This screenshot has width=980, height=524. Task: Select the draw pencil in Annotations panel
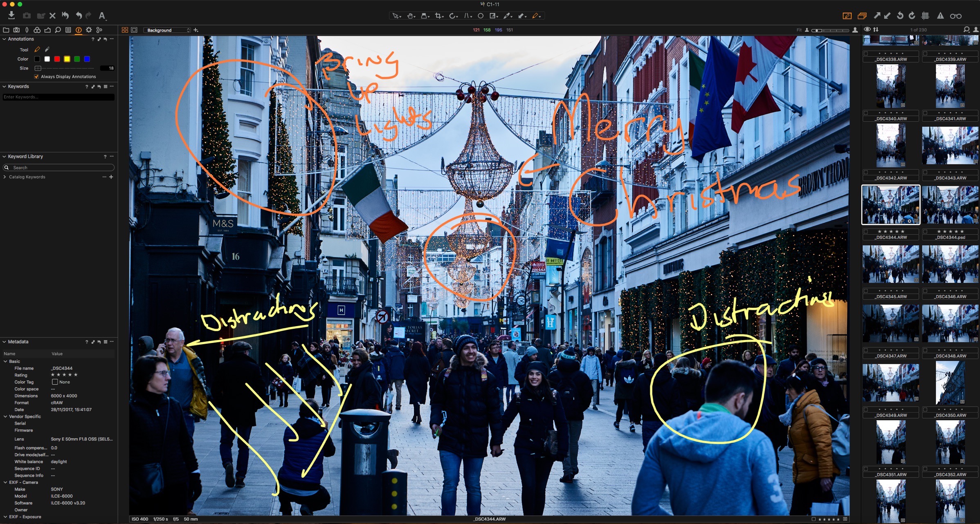[37, 49]
